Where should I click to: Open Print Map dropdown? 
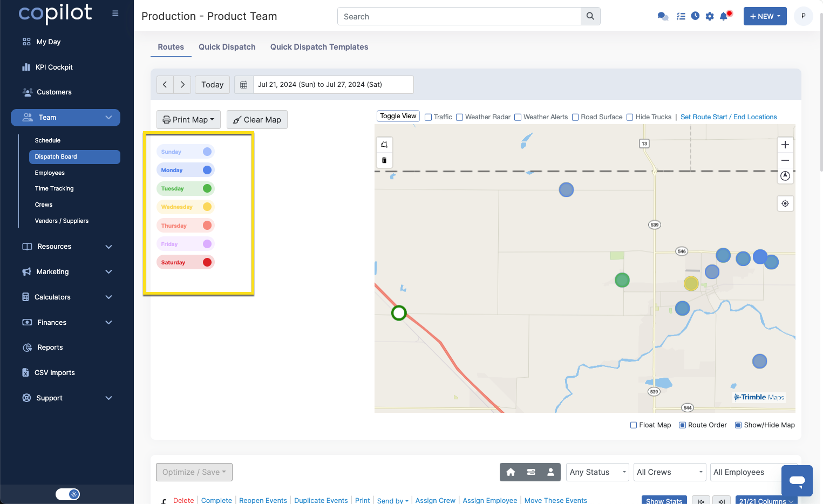188,120
